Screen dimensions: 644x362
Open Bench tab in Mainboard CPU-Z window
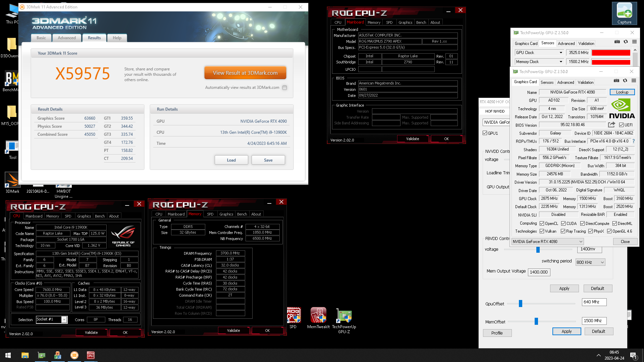[421, 22]
